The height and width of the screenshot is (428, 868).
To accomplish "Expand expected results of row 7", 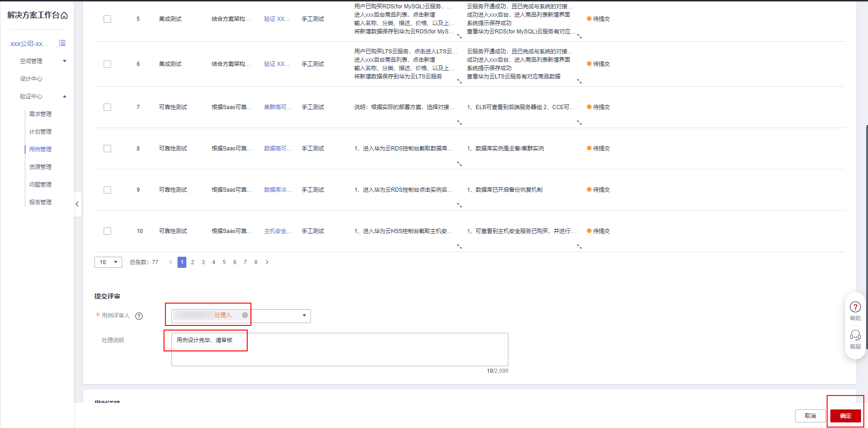I will [x=579, y=123].
